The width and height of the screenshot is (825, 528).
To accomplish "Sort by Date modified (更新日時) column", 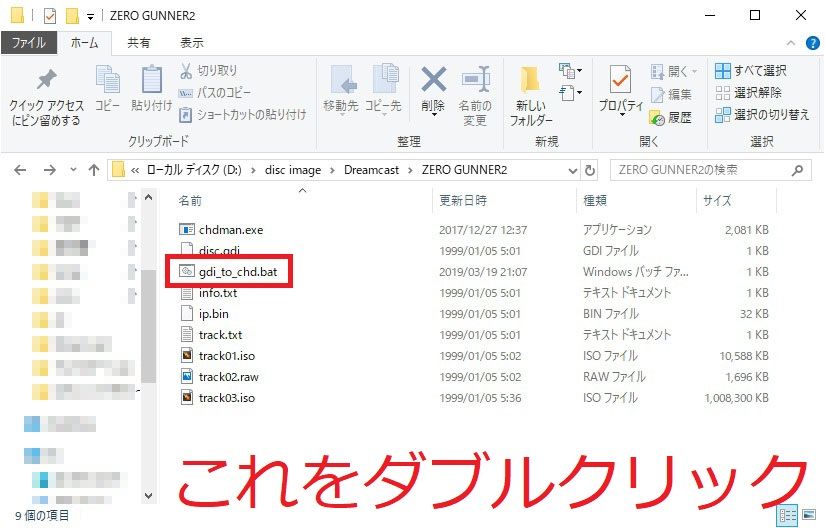I will [x=463, y=200].
